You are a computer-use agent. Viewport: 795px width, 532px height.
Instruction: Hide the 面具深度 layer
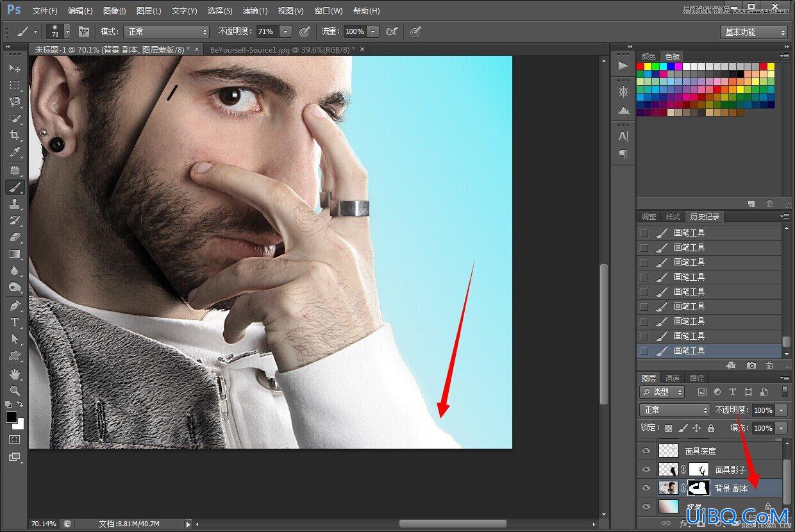[x=646, y=451]
